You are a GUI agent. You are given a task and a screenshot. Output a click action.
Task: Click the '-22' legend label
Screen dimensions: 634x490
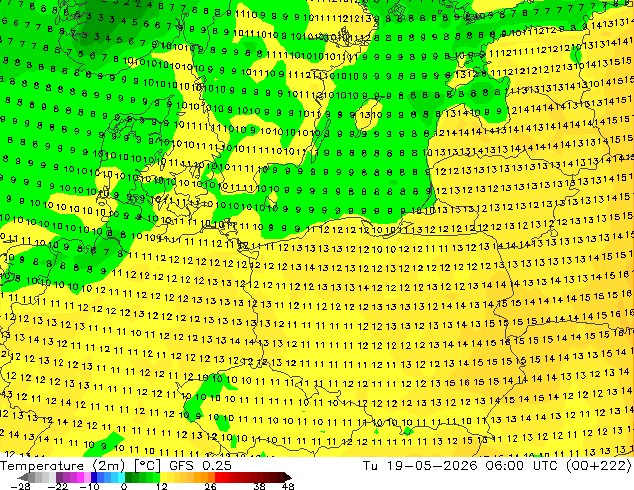pos(57,486)
